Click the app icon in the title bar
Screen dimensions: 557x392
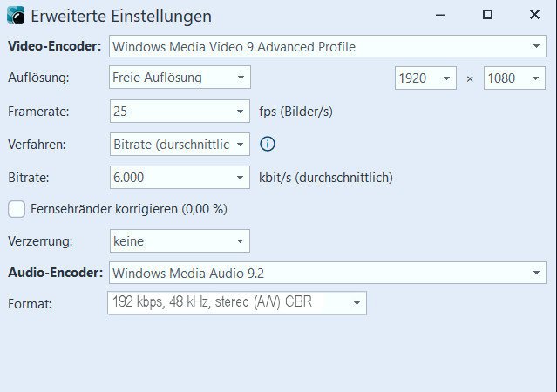click(x=16, y=16)
